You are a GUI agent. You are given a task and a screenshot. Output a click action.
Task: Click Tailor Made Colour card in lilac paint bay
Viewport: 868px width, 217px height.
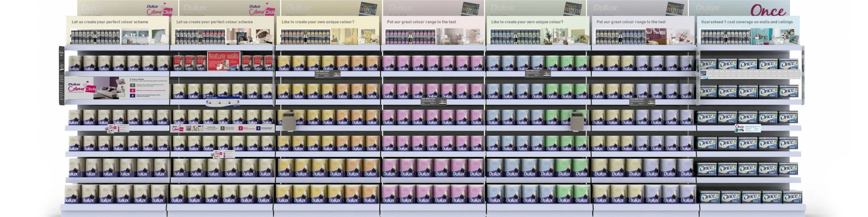[x=642, y=101]
